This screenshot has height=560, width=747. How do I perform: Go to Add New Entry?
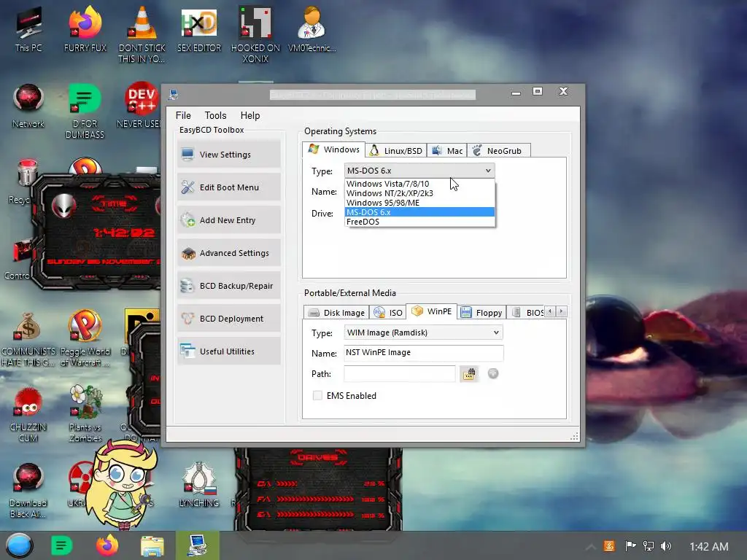coord(229,220)
